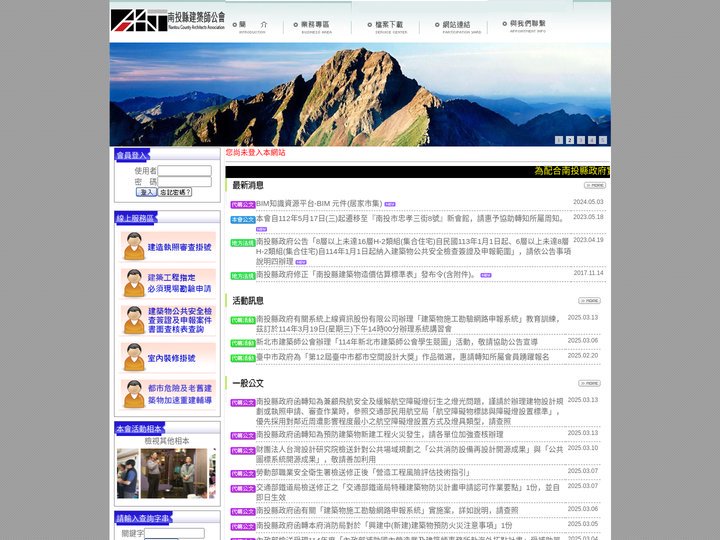Click 代轉活動 tag beside 臺中市政府 activity

pos(243,358)
